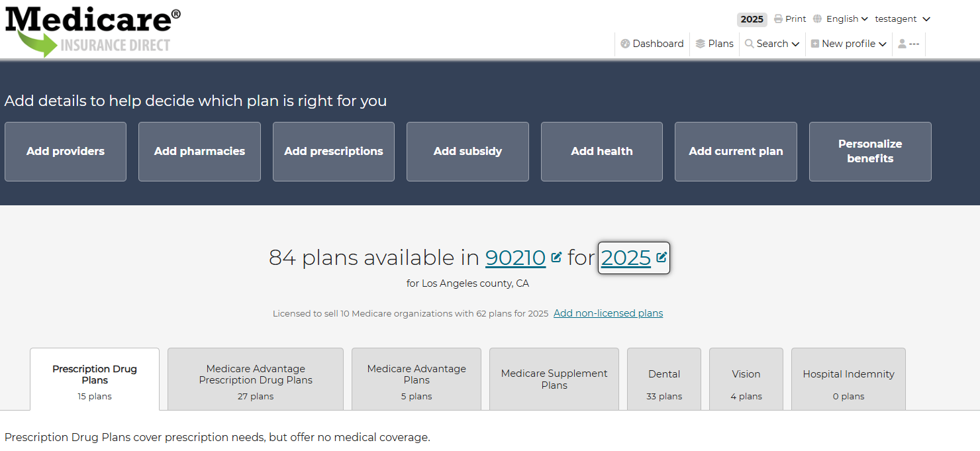
Task: Go to Medicare Insurance Direct logo home
Action: pyautogui.click(x=93, y=30)
